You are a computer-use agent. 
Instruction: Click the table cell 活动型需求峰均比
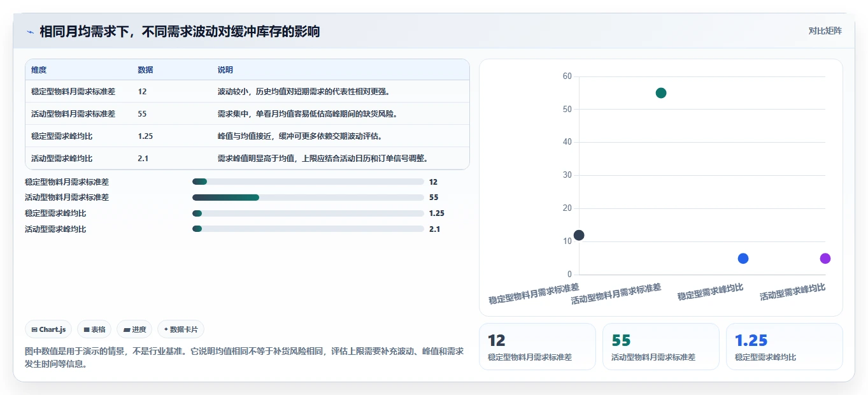[62, 159]
